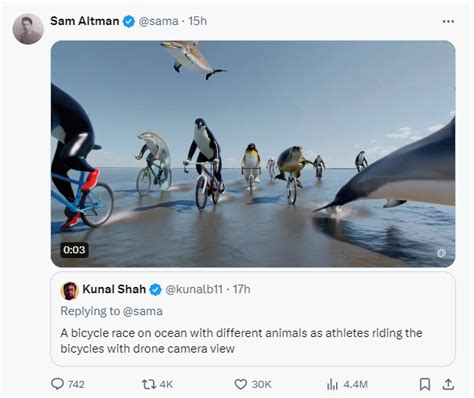The height and width of the screenshot is (398, 474).
Task: Like the post with heart icon
Action: (x=241, y=384)
